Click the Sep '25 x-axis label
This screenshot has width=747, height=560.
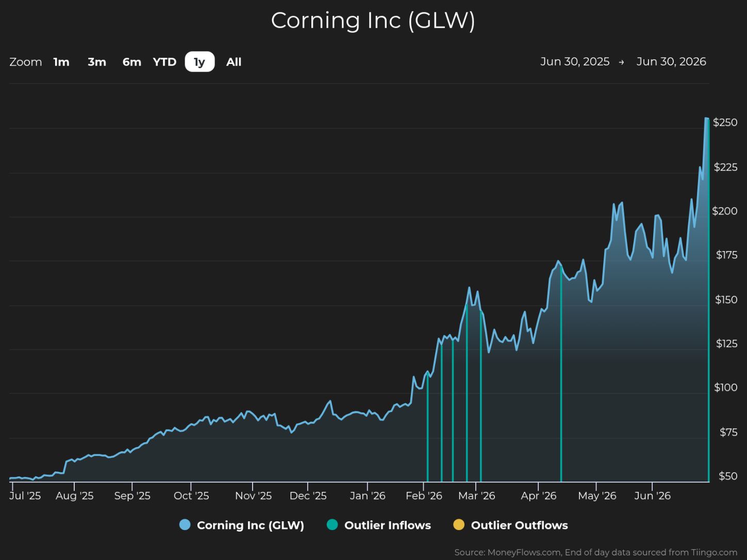coord(132,496)
